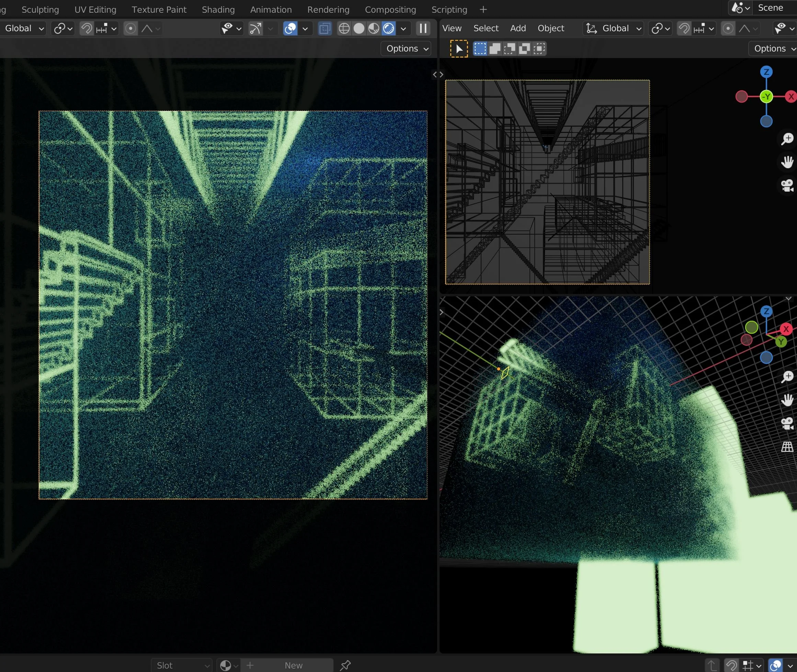Click the select box tool icon
This screenshot has height=672, width=797.
459,49
